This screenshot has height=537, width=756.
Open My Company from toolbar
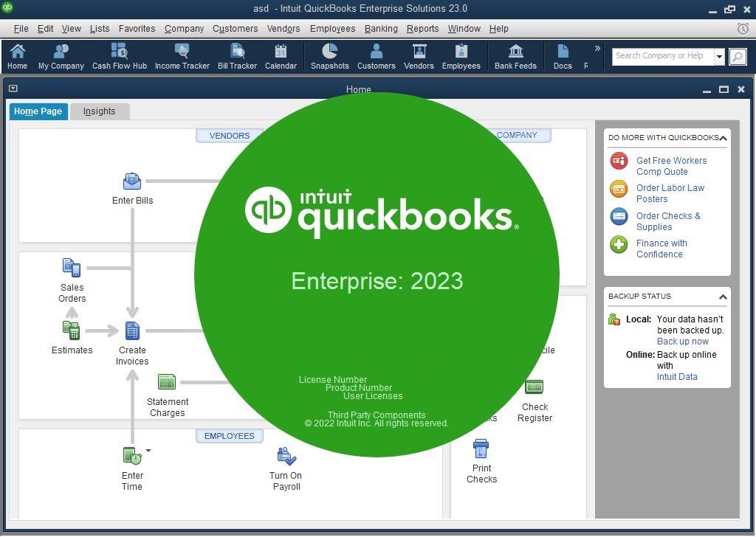click(61, 56)
